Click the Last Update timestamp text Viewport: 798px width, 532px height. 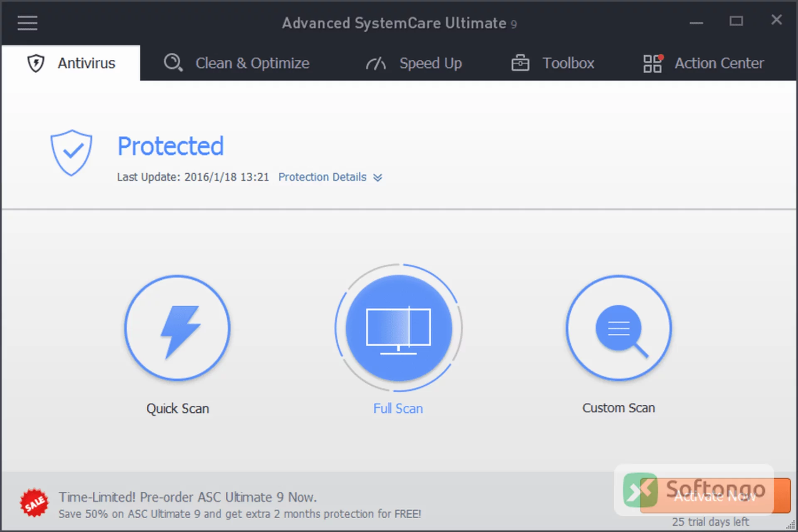pyautogui.click(x=193, y=177)
